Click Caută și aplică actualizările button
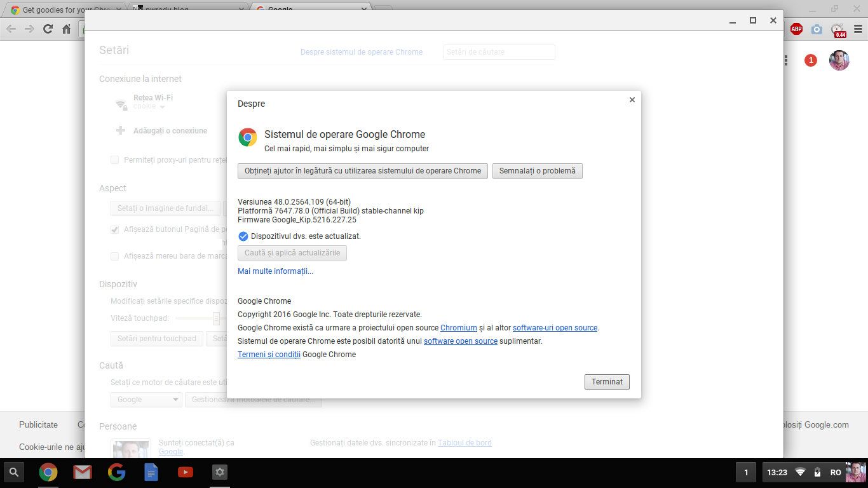 coord(292,253)
